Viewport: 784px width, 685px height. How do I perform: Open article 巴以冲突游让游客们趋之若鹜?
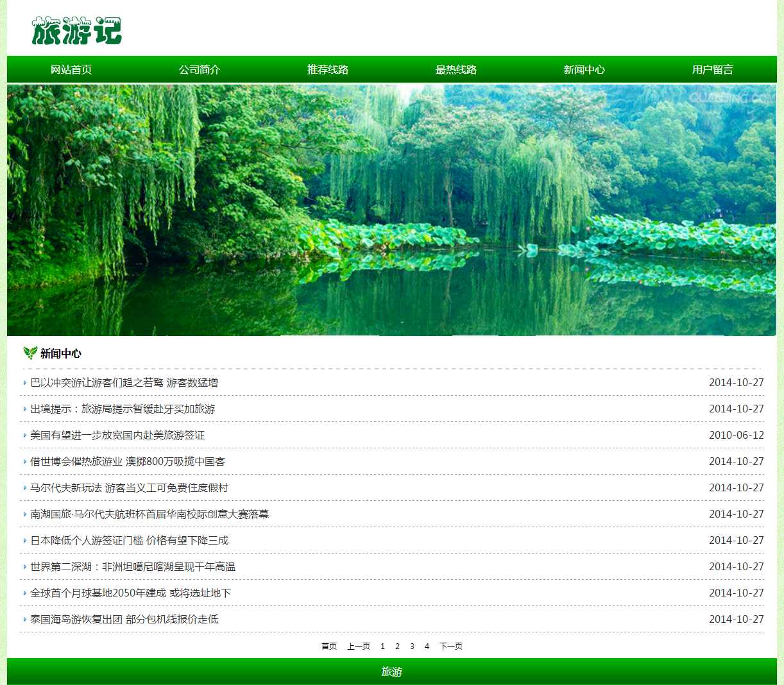(124, 382)
